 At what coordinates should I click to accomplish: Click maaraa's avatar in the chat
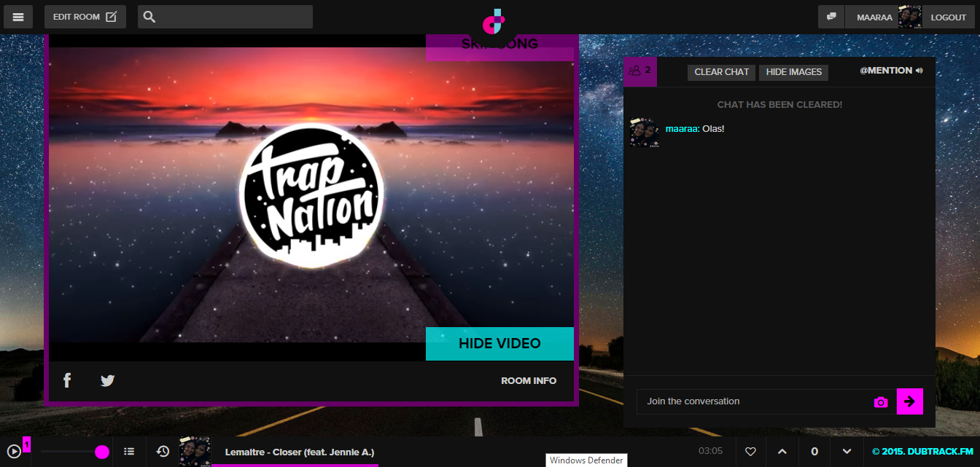tap(645, 133)
